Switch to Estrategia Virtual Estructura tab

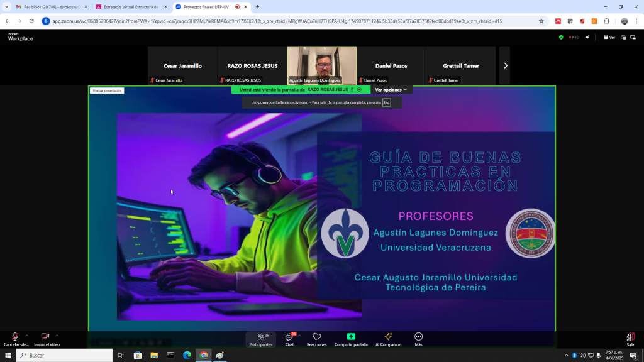[x=131, y=7]
